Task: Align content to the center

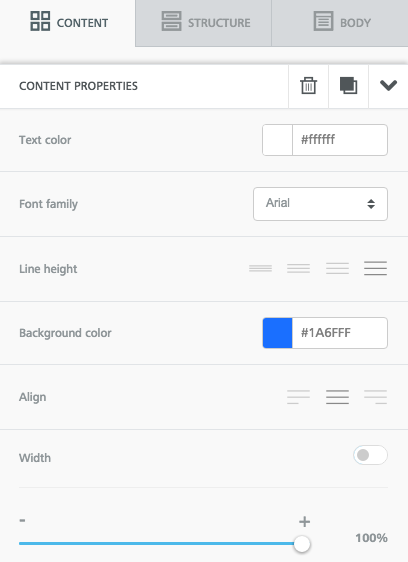Action: [x=337, y=397]
